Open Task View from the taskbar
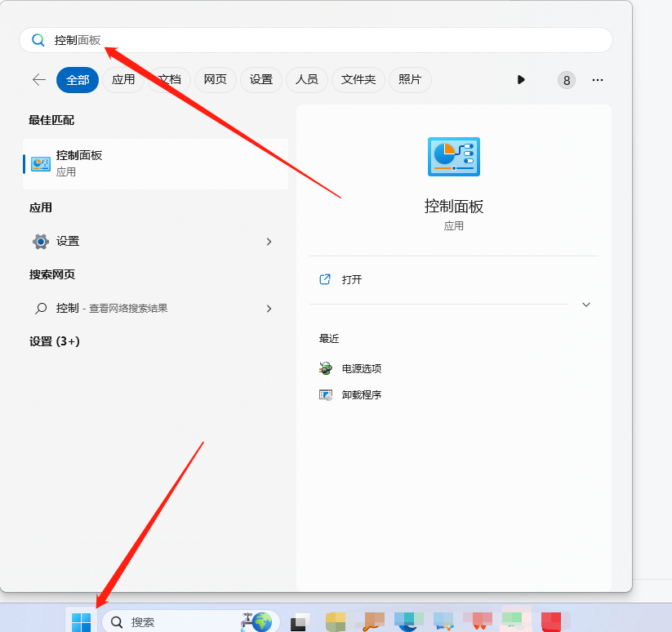This screenshot has width=672, height=632. click(300, 622)
